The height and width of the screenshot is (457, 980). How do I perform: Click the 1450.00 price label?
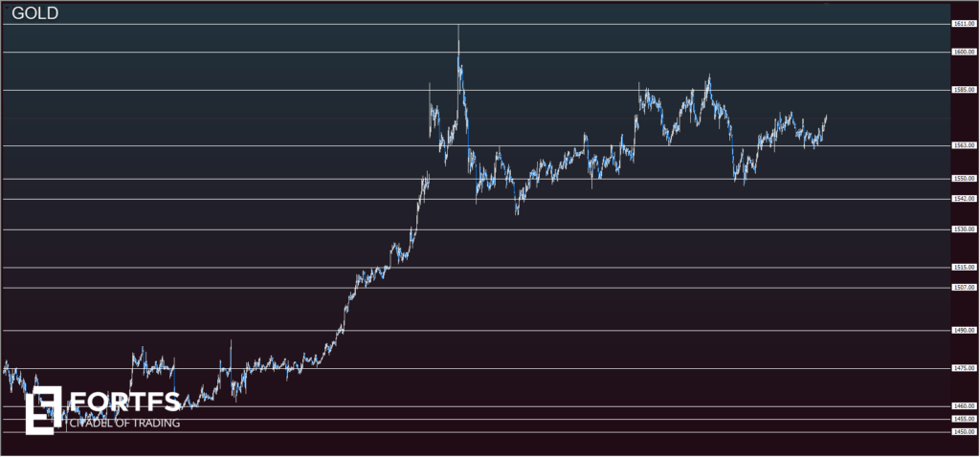click(963, 432)
